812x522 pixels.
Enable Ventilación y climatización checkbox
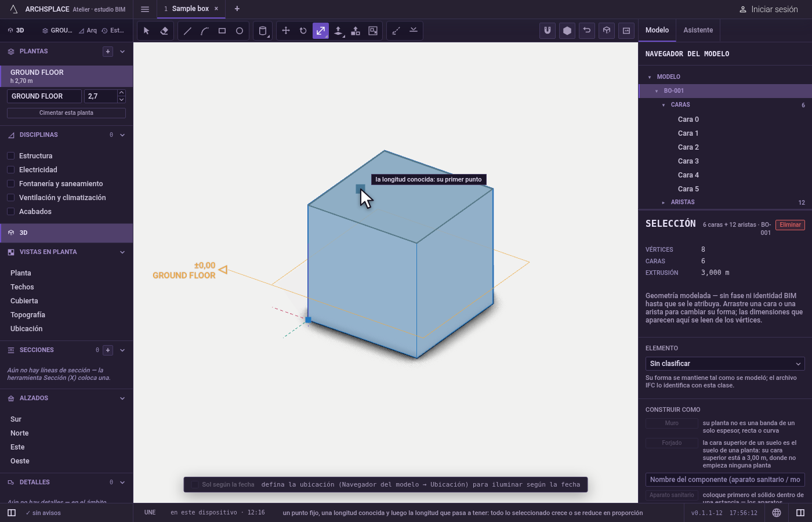10,198
